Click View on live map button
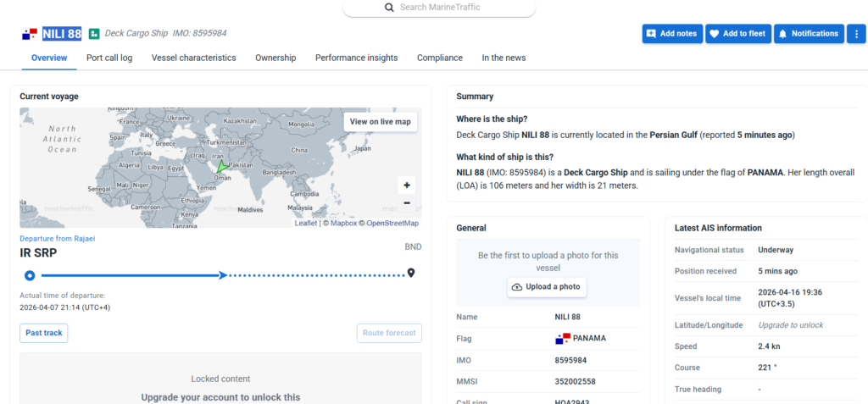 pos(380,122)
